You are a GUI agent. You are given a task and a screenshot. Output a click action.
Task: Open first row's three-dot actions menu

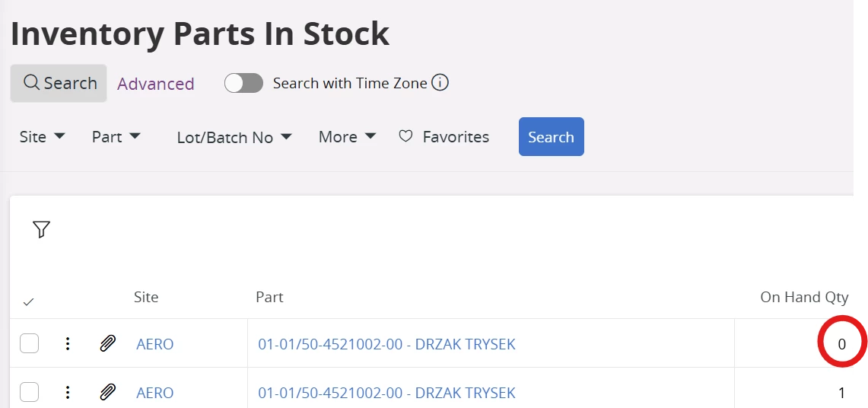tap(68, 344)
